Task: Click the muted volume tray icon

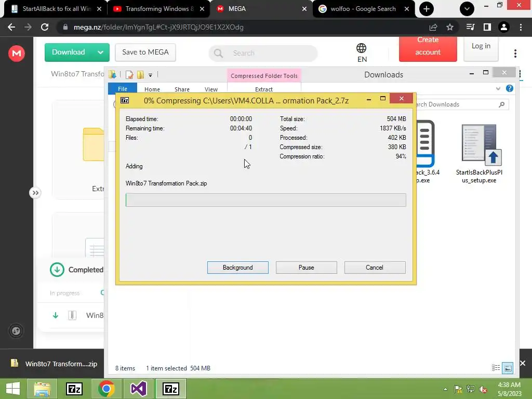Action: tap(483, 389)
